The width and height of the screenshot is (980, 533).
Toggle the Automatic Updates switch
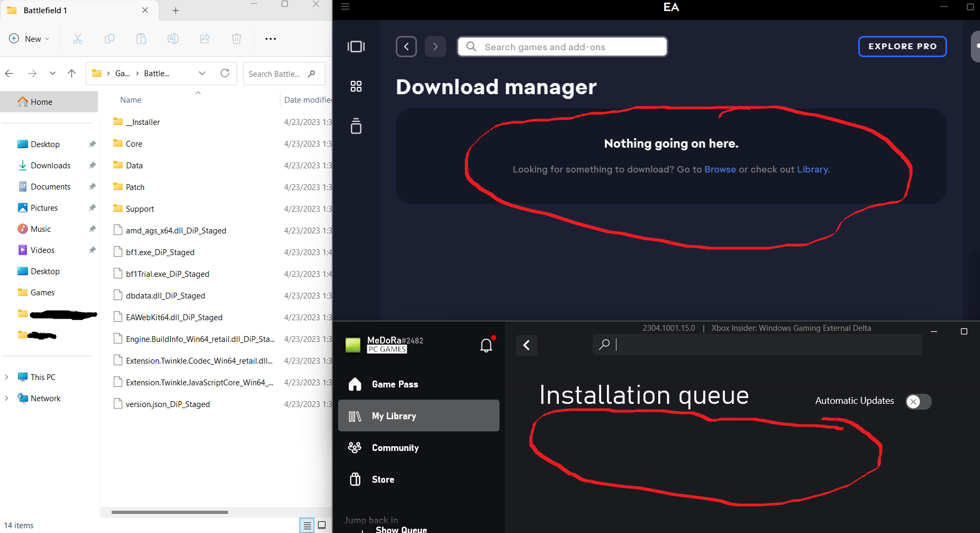[x=918, y=402]
